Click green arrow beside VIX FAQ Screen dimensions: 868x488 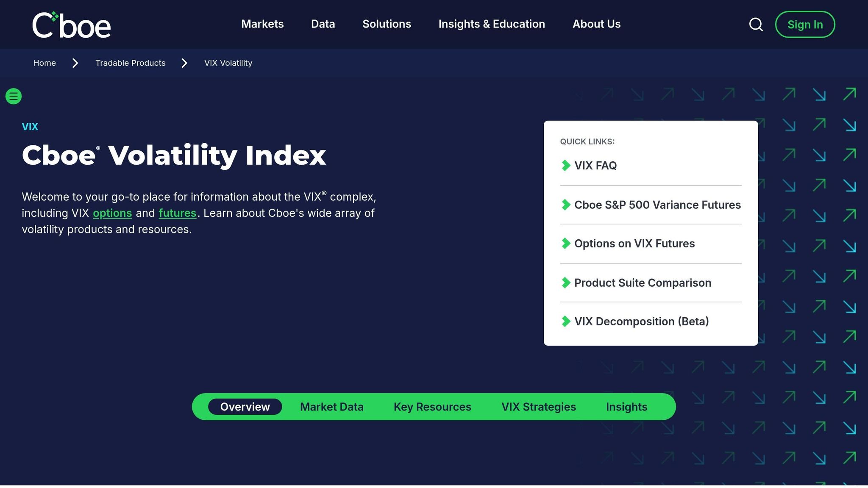point(566,166)
